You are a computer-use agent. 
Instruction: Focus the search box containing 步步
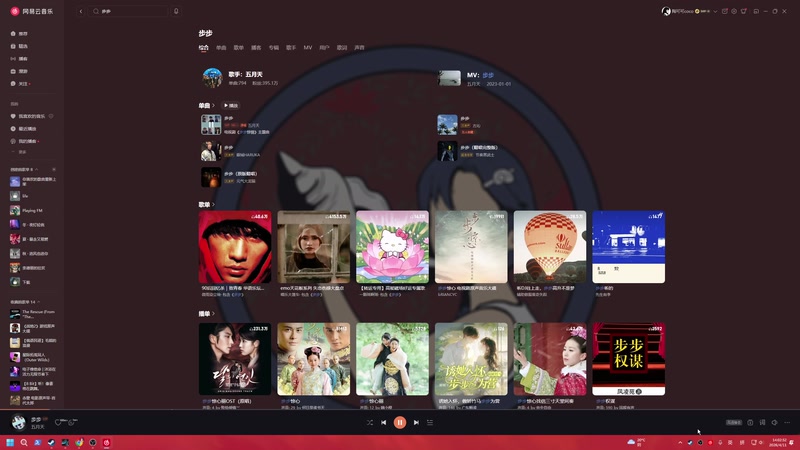point(130,11)
